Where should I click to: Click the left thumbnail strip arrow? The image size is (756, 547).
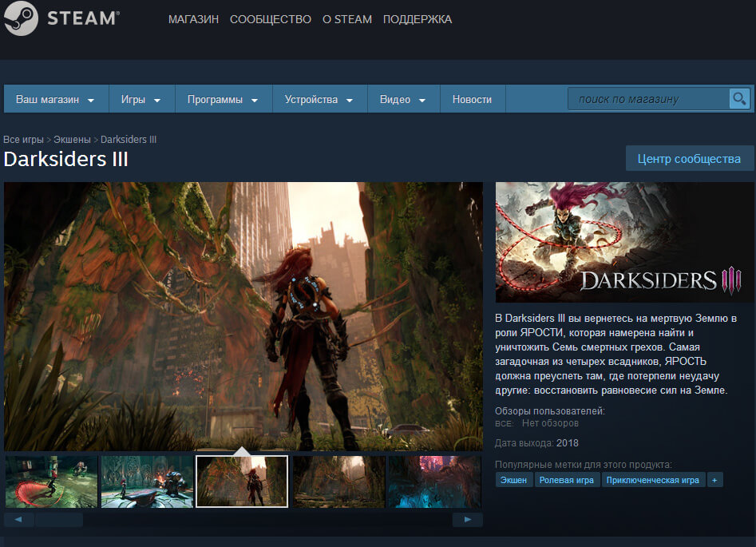coord(19,520)
